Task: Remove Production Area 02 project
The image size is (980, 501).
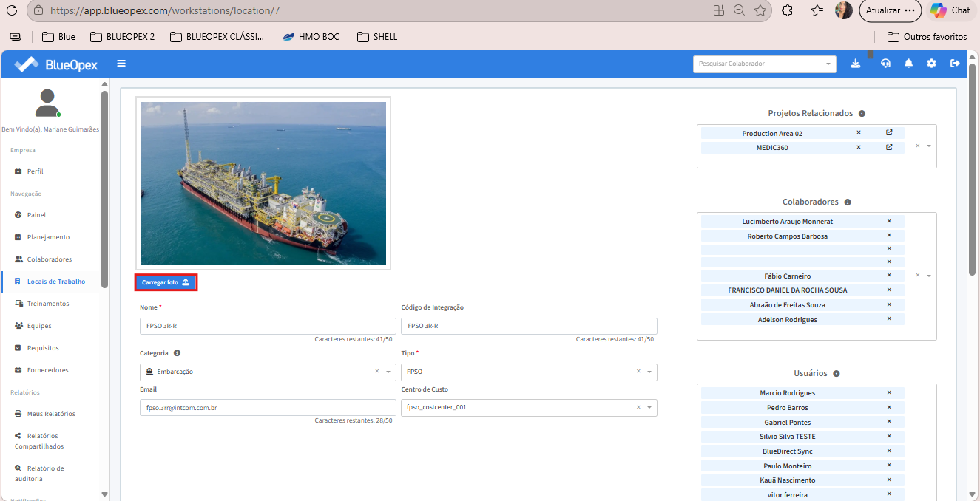Action: tap(859, 133)
